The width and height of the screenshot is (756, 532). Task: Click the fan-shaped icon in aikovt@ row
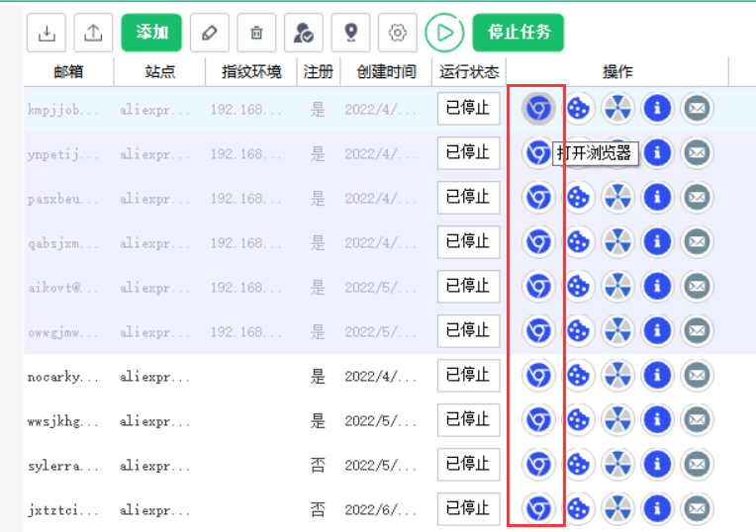click(x=617, y=286)
